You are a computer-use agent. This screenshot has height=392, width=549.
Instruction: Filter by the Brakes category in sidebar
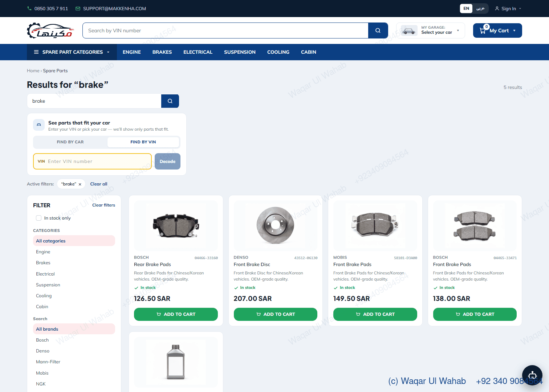(74, 263)
